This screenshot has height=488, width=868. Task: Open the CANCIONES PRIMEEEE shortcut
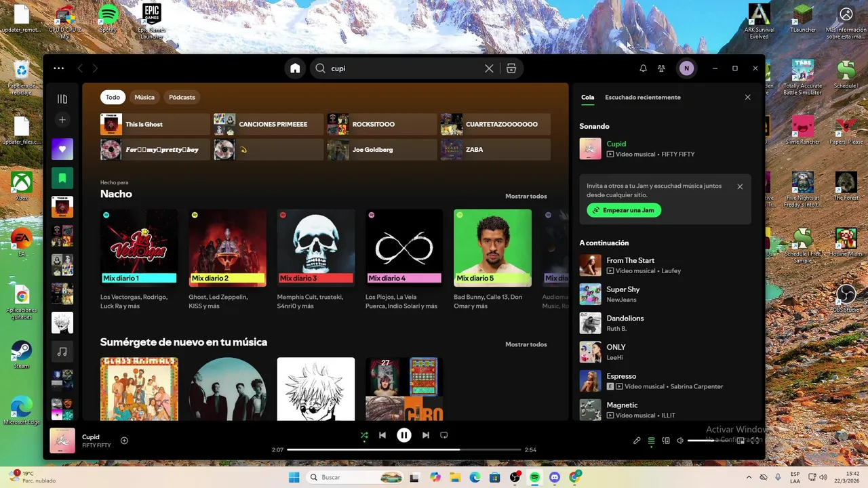(x=269, y=125)
